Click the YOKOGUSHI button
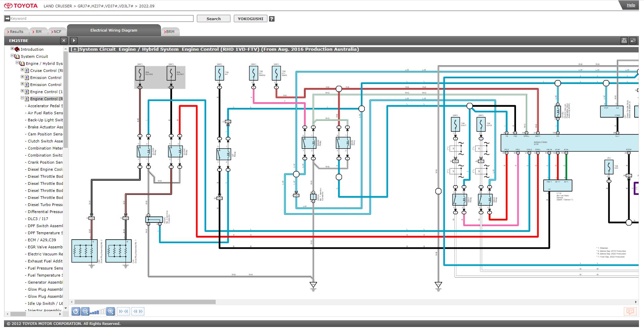644x330 pixels. point(251,19)
